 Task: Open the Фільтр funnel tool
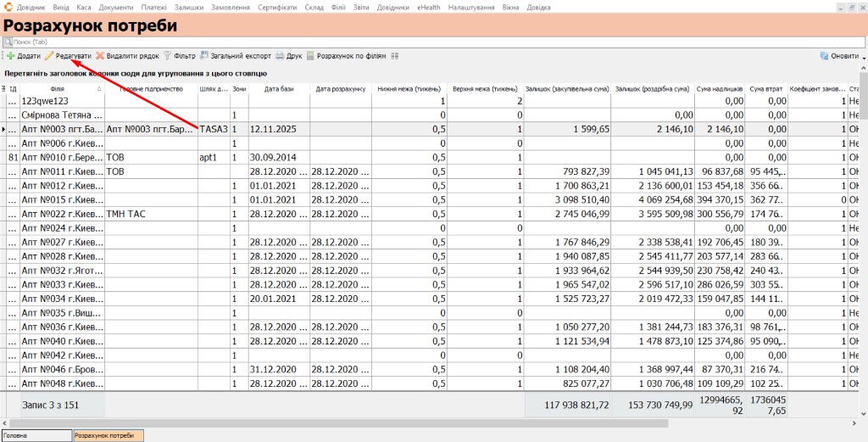click(x=167, y=56)
